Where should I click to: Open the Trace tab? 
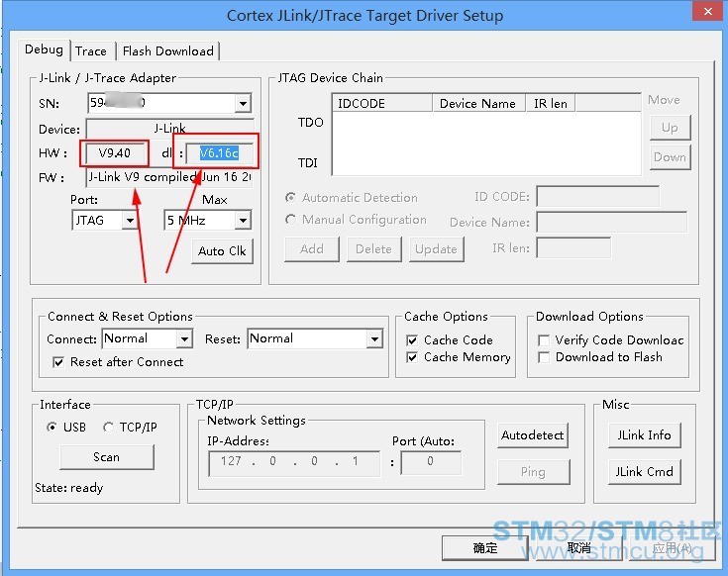point(91,51)
